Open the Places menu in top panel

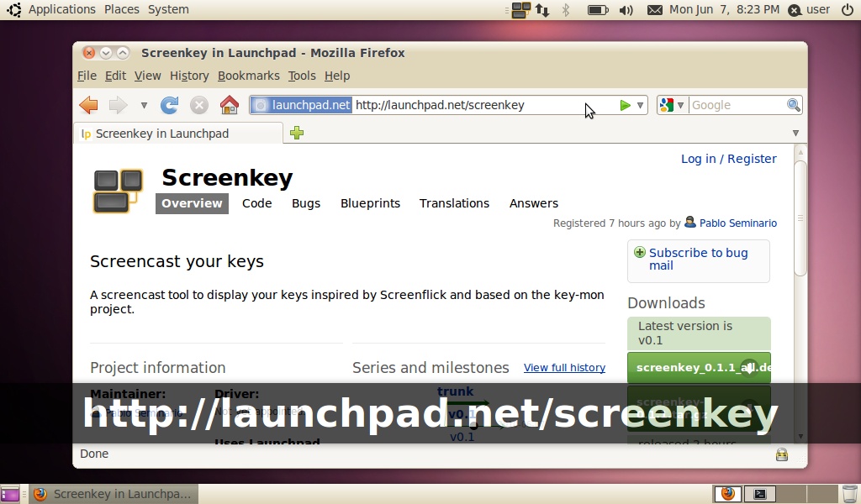click(121, 9)
